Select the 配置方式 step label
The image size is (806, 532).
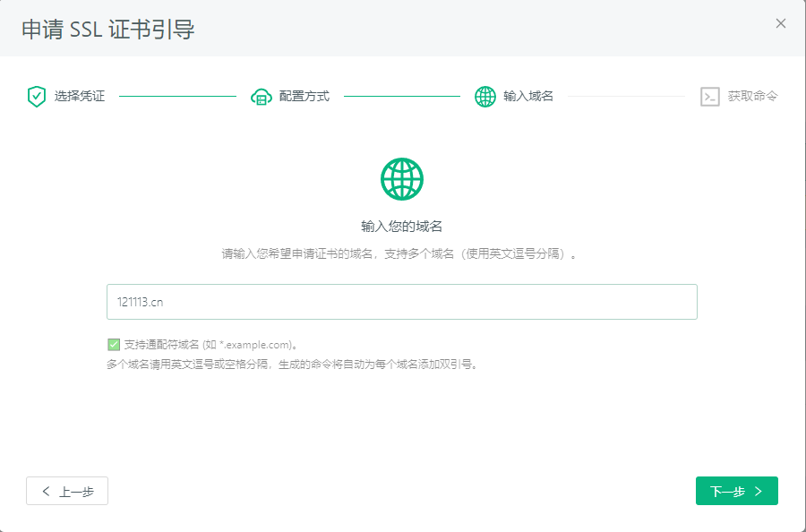click(304, 97)
